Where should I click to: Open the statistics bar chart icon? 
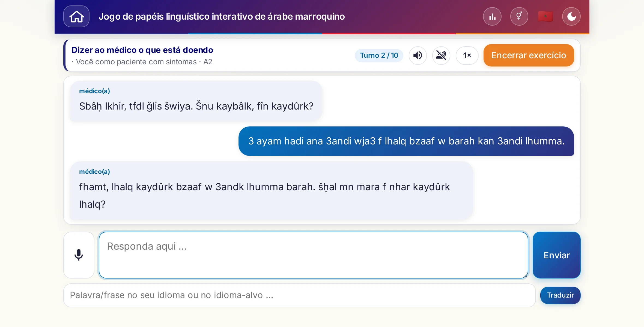click(x=492, y=16)
